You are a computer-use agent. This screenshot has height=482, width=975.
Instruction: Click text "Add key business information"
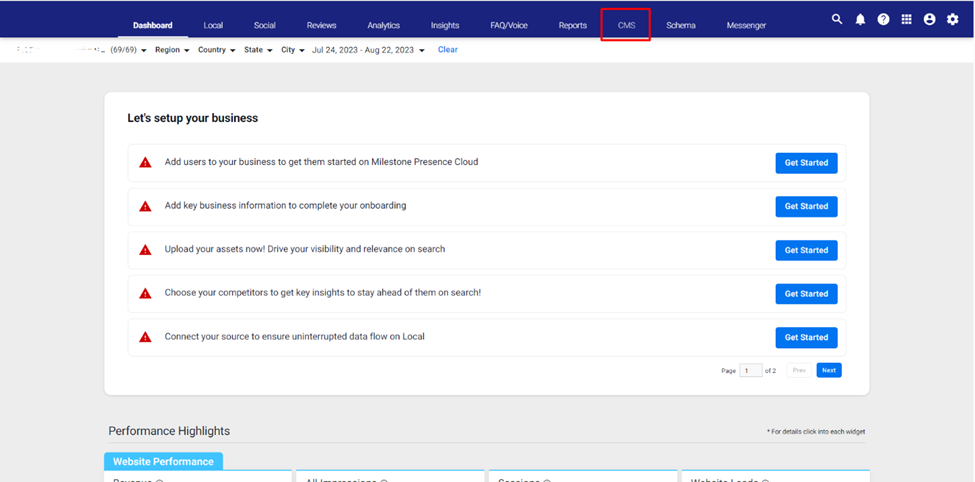point(226,205)
